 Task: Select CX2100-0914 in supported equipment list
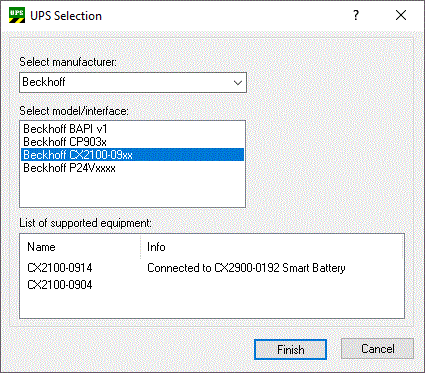[60, 268]
